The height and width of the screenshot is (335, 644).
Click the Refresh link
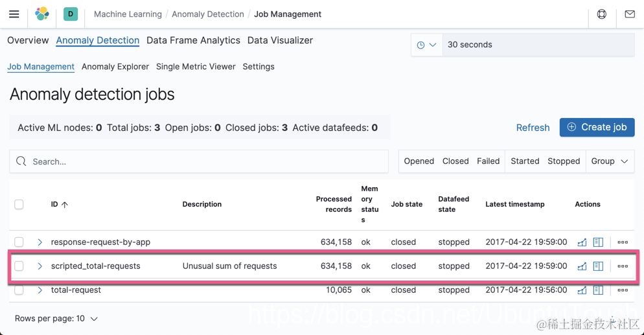[x=533, y=128]
